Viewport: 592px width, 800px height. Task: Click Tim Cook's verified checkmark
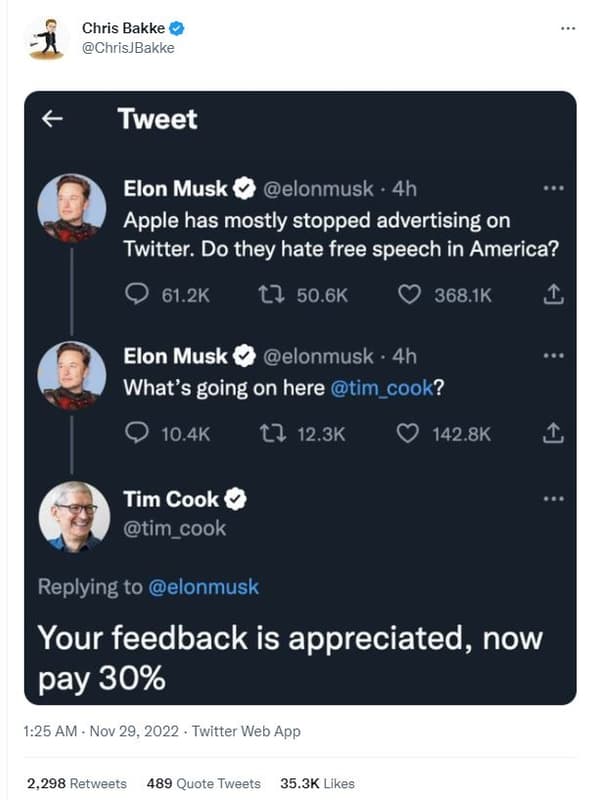(235, 498)
